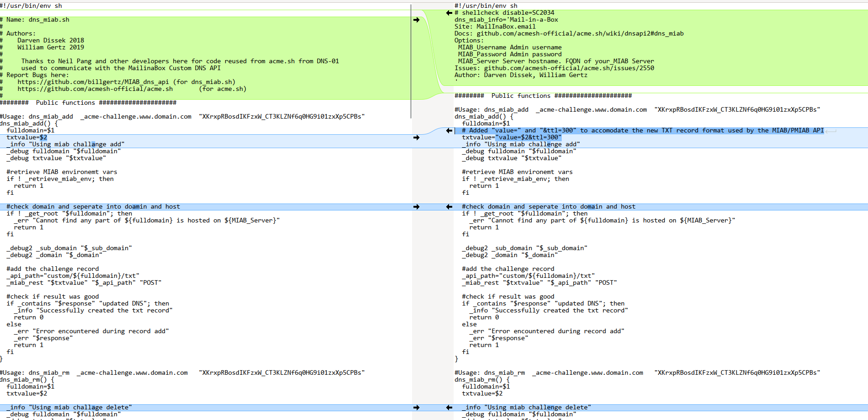This screenshot has width=868, height=420.
Task: Click 'Options:' line in right pane
Action: pyautogui.click(x=469, y=41)
